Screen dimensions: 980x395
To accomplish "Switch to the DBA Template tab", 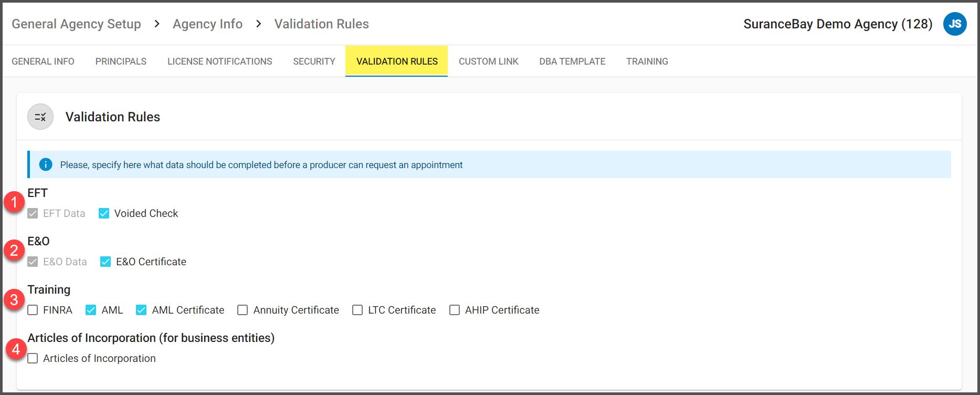I will point(572,61).
